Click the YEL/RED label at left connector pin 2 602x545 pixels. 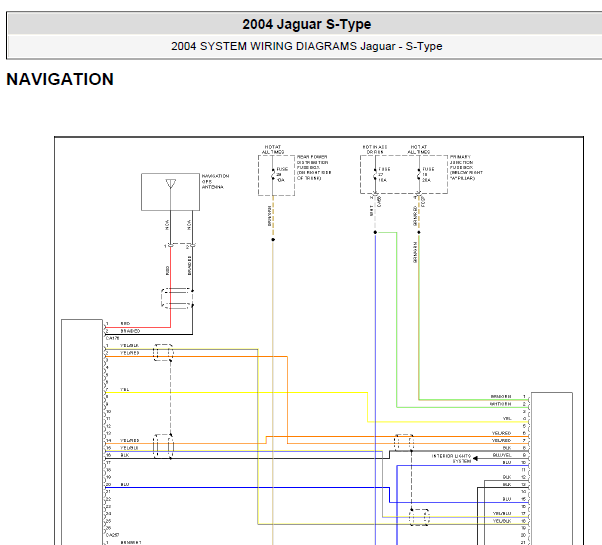(129, 353)
